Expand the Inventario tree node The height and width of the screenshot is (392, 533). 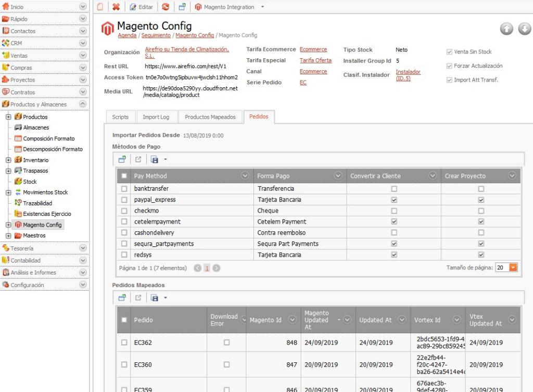coord(8,160)
